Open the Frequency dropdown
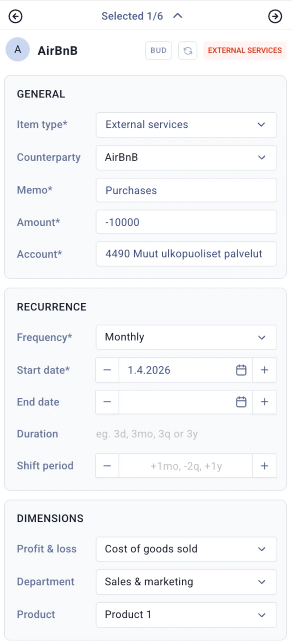This screenshot has height=644, width=292. pyautogui.click(x=186, y=337)
